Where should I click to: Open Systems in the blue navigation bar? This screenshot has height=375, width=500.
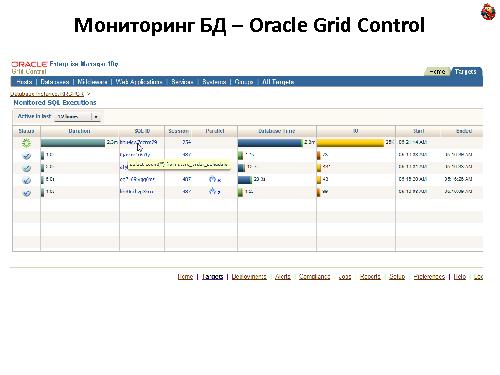tap(214, 82)
